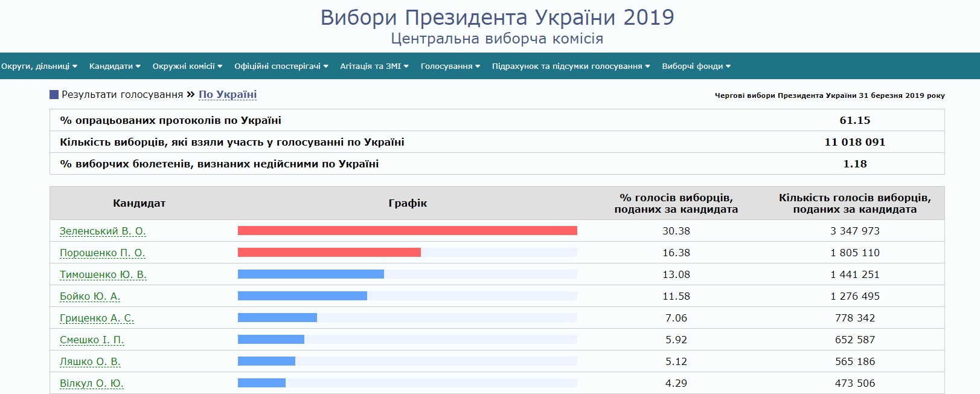
Task: Click the По Україні breadcrumb link
Action: click(228, 94)
